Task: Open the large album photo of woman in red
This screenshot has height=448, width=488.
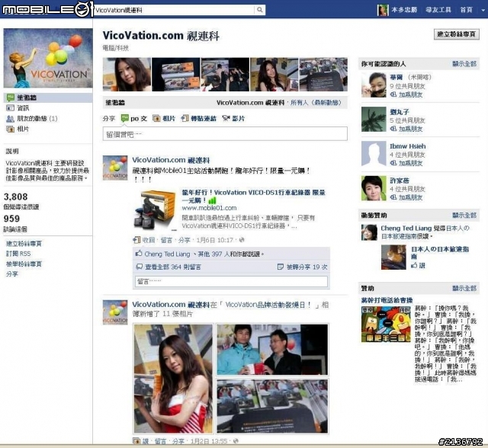Action: tap(173, 379)
